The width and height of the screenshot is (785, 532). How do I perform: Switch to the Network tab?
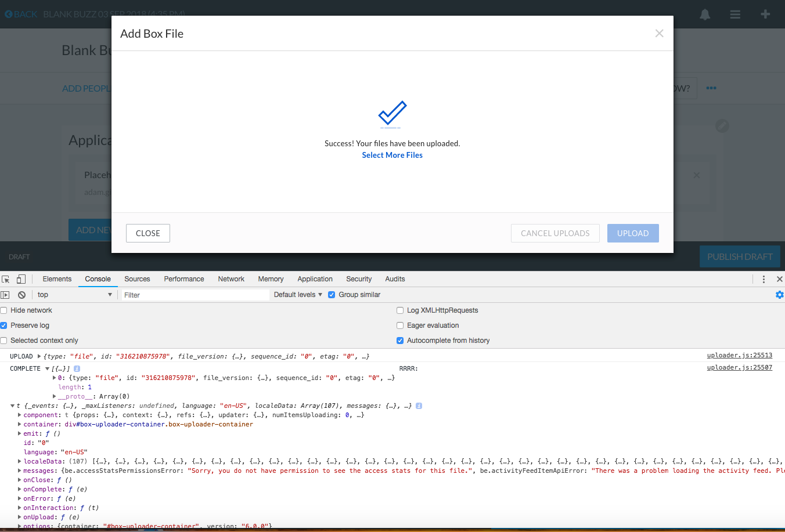[x=231, y=279]
